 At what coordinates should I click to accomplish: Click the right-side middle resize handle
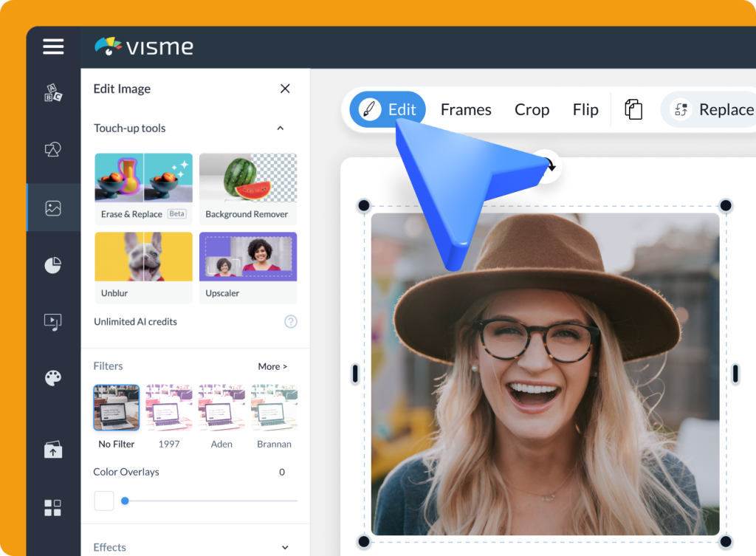pos(735,373)
